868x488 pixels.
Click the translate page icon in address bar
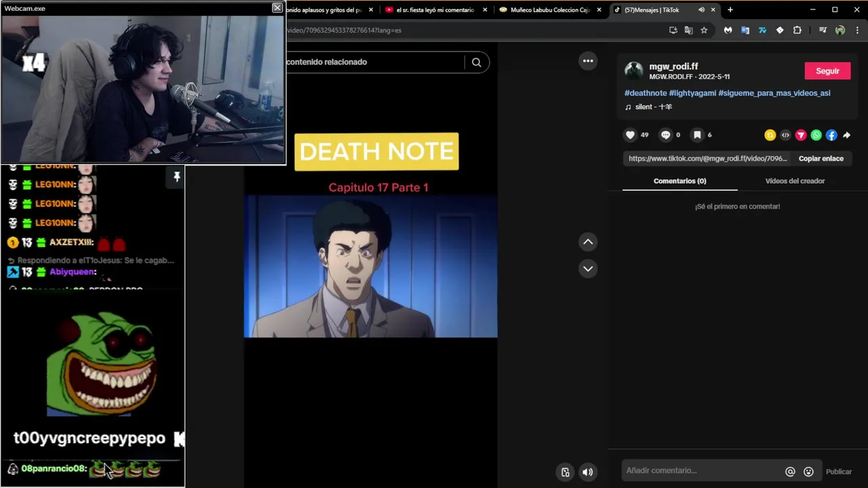pos(688,30)
